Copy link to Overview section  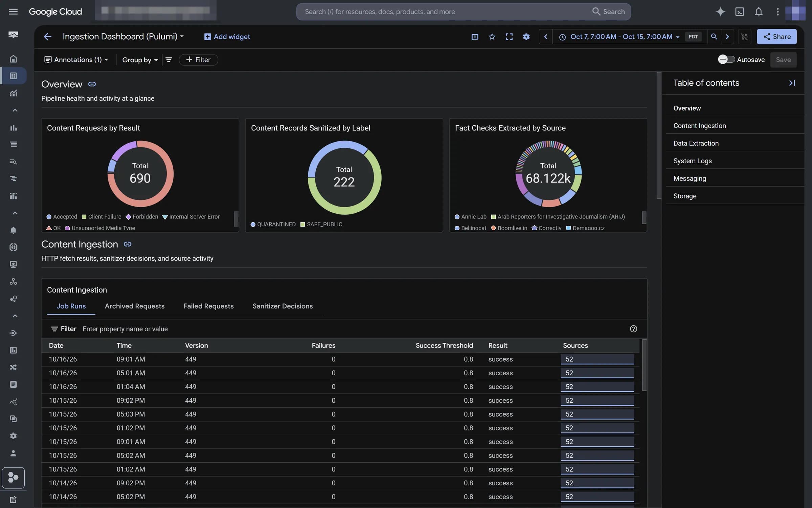pos(92,84)
